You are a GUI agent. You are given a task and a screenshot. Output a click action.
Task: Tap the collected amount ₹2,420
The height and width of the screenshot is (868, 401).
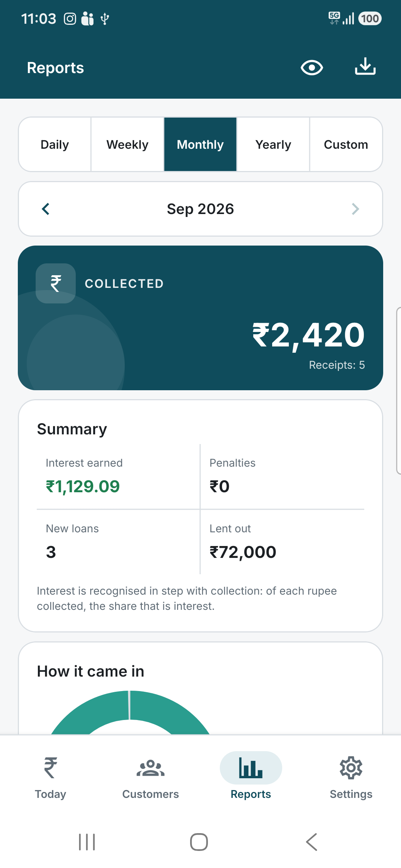pyautogui.click(x=309, y=335)
